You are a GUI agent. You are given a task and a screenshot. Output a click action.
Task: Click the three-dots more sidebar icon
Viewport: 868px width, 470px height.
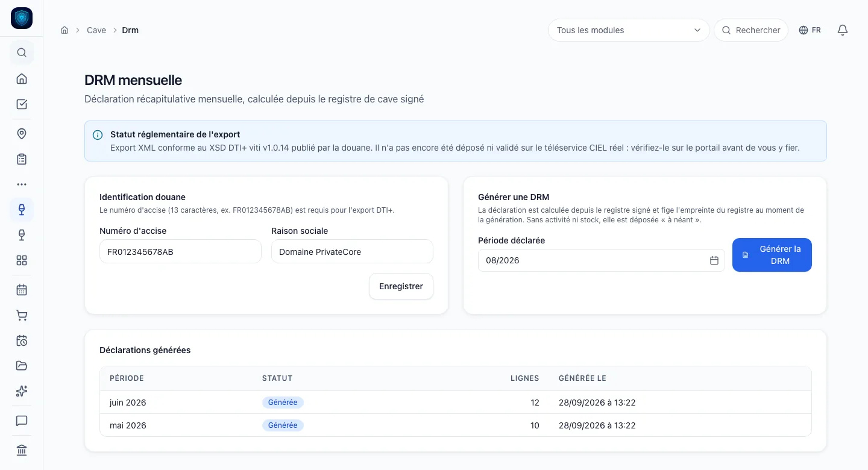(x=22, y=184)
